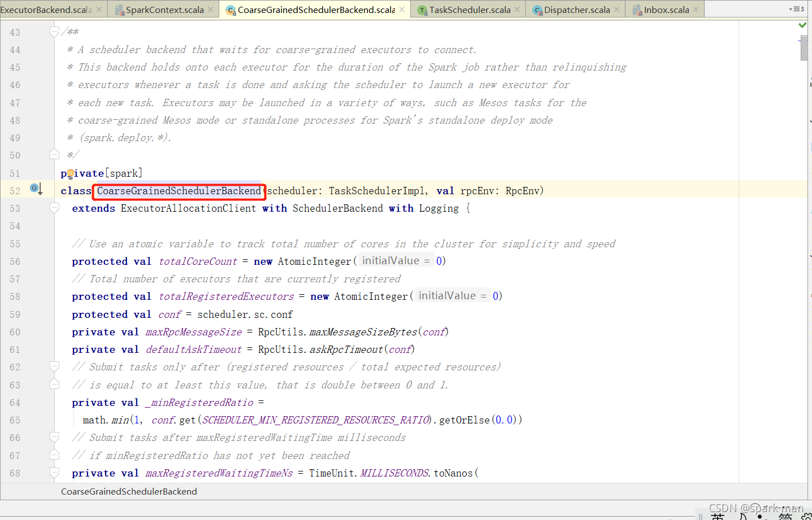Screen dimensions: 812x520
Task: Close the Inbox.scala tab
Action: point(696,10)
